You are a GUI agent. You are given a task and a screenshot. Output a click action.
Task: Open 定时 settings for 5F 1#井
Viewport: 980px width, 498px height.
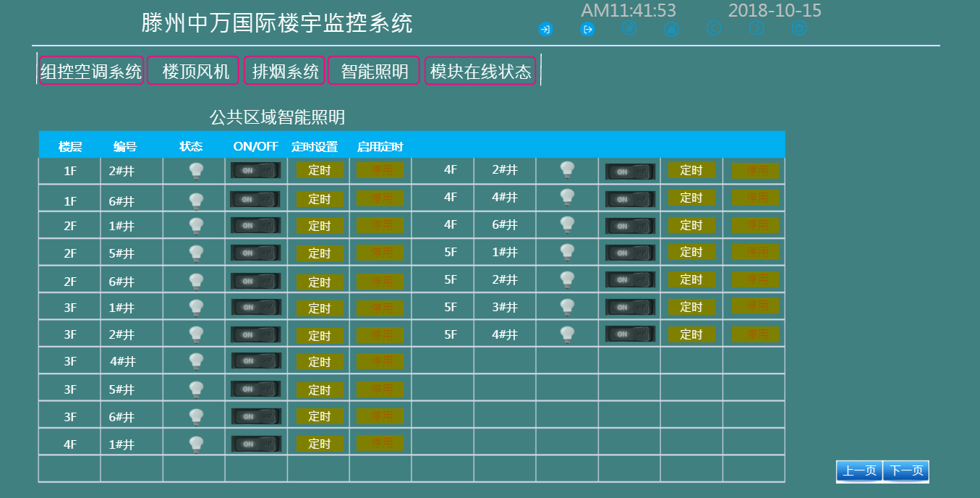click(x=691, y=252)
